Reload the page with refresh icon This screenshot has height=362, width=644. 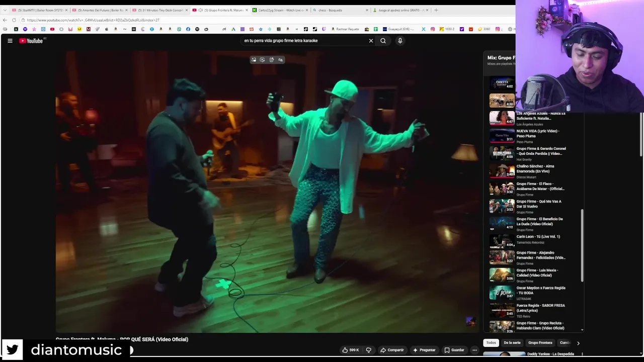click(14, 20)
